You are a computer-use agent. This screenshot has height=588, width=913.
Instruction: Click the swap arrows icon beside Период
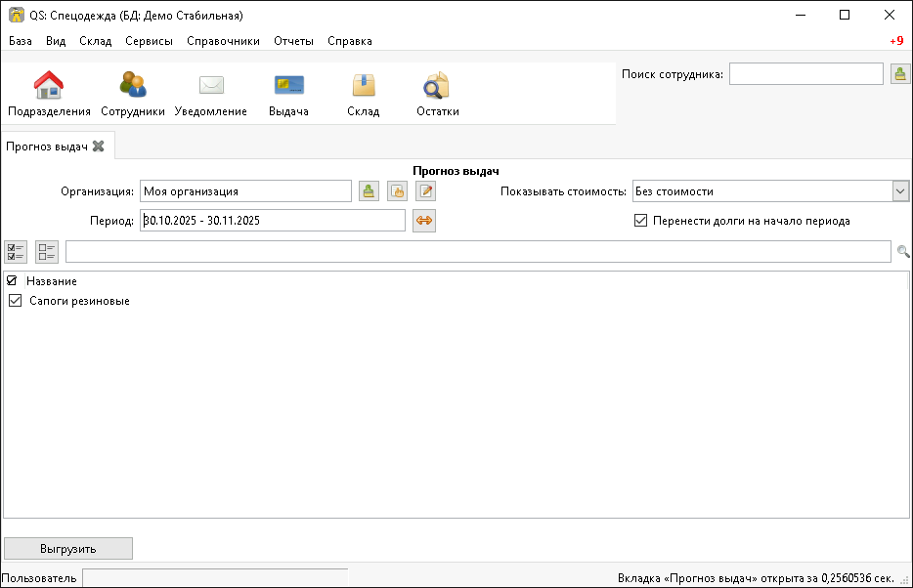coord(424,221)
